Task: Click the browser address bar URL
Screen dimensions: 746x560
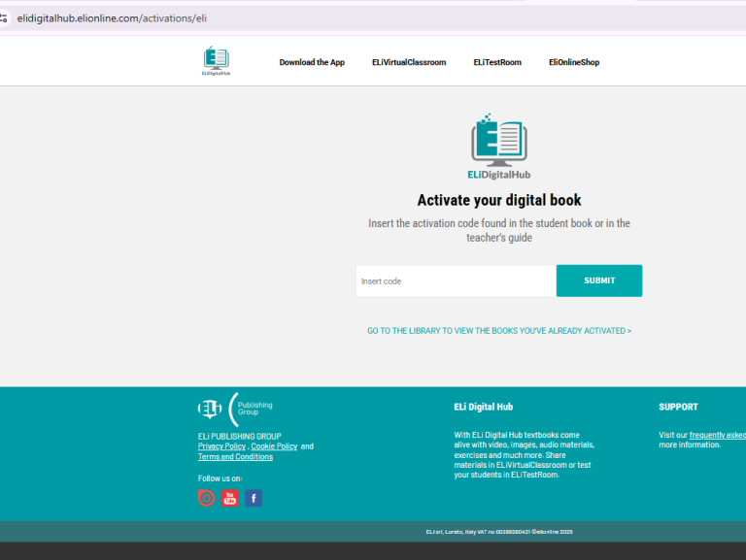Action: 112,18
